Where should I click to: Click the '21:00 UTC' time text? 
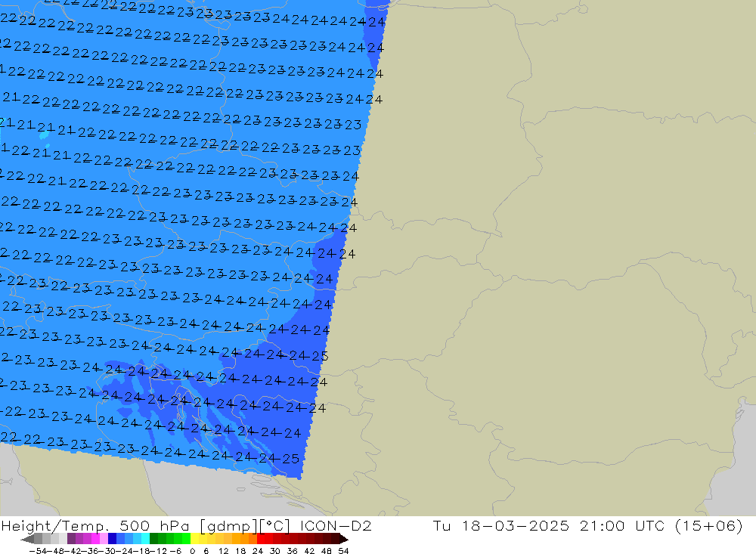(624, 525)
